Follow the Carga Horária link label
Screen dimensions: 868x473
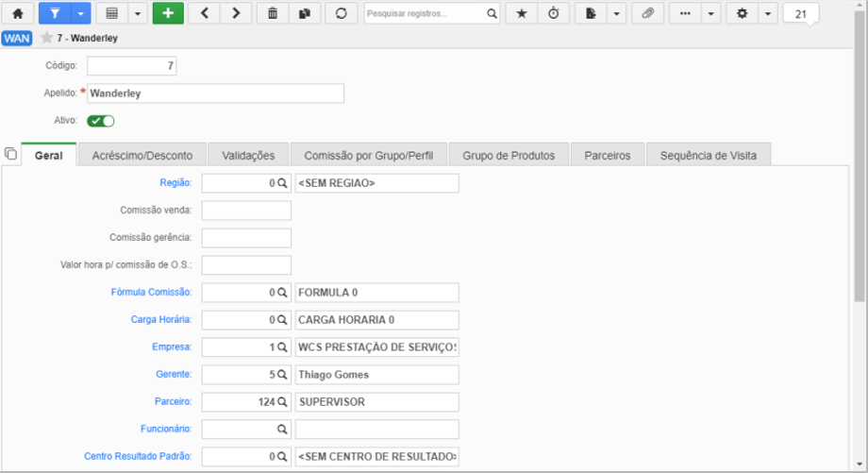161,319
